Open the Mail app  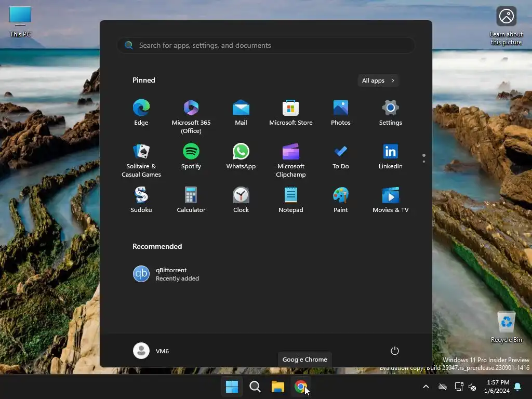point(241,113)
